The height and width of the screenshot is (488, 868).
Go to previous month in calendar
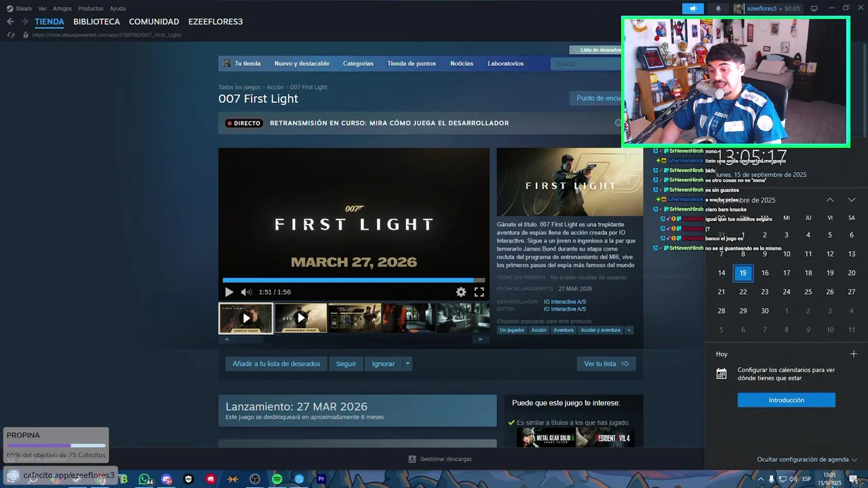[830, 200]
